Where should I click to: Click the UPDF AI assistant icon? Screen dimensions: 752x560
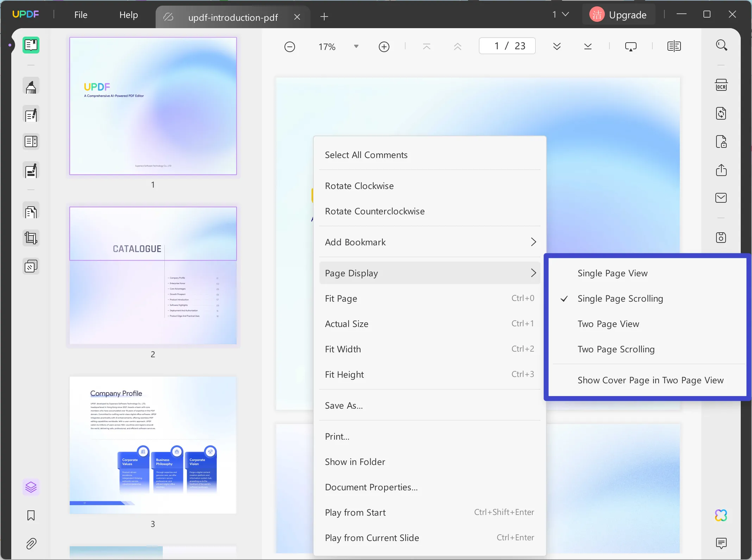pos(721,516)
